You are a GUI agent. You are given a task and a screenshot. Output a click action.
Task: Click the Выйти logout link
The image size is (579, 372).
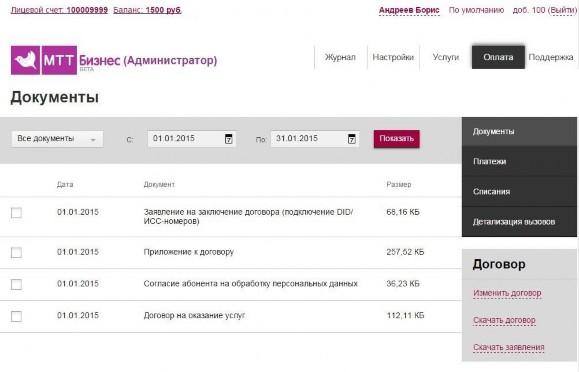pyautogui.click(x=562, y=10)
